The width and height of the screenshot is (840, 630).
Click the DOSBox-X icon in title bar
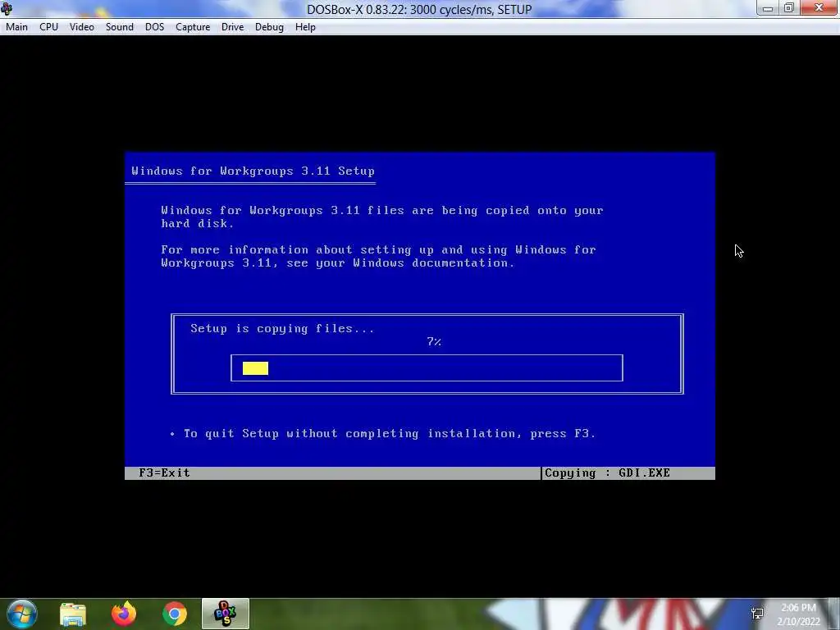click(x=7, y=8)
